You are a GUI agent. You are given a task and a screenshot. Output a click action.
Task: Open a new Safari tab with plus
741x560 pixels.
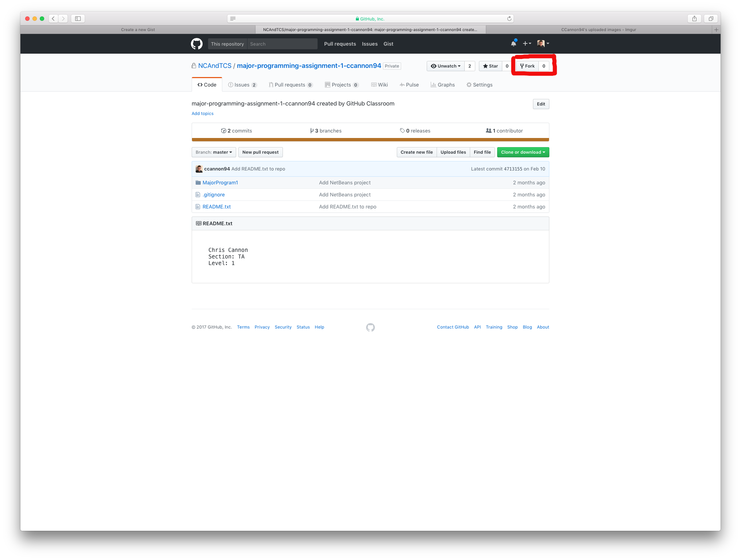716,30
